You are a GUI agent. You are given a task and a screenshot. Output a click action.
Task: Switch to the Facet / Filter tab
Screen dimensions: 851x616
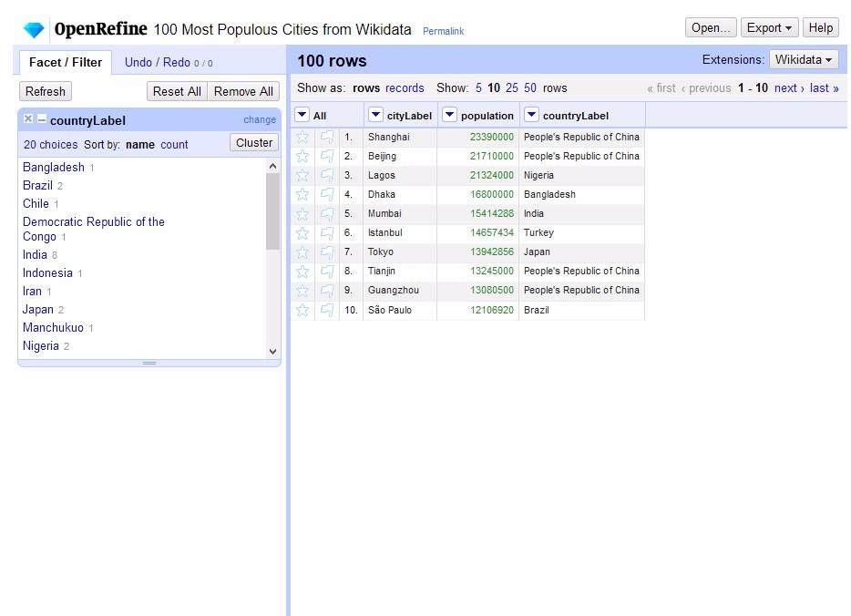[x=65, y=62]
